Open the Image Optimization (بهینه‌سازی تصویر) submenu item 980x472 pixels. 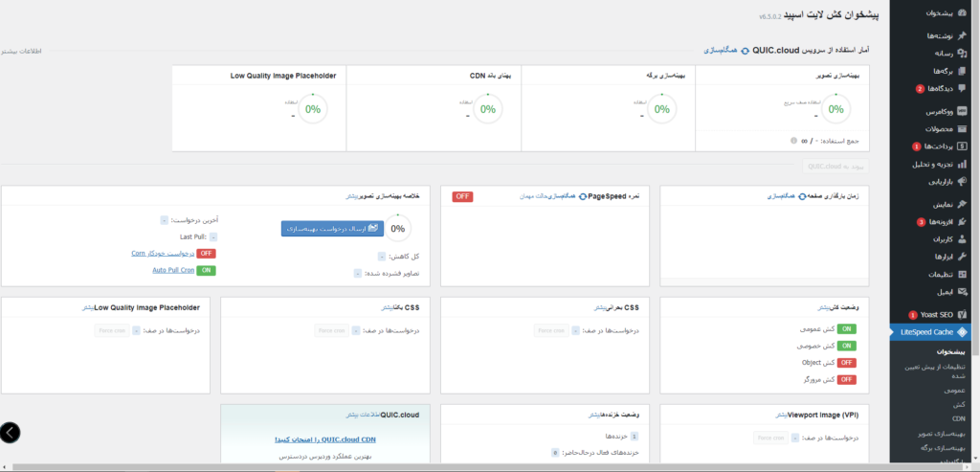tap(942, 434)
